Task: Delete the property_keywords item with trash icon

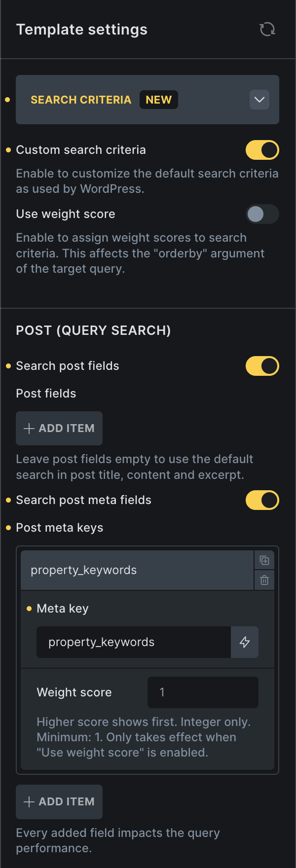Action: tap(264, 580)
